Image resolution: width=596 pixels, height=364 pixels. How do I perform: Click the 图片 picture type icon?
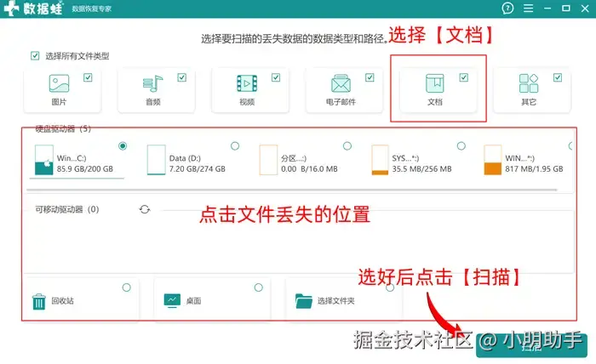coord(59,83)
